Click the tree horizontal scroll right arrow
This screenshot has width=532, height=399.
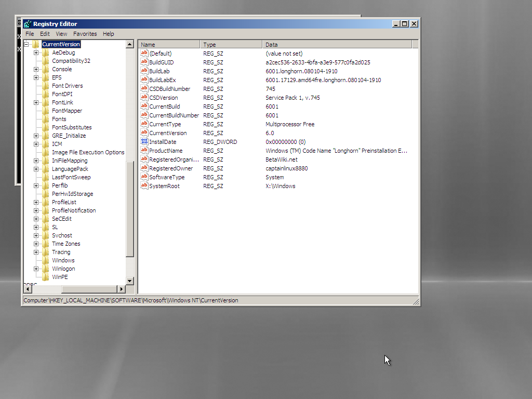[x=122, y=289]
